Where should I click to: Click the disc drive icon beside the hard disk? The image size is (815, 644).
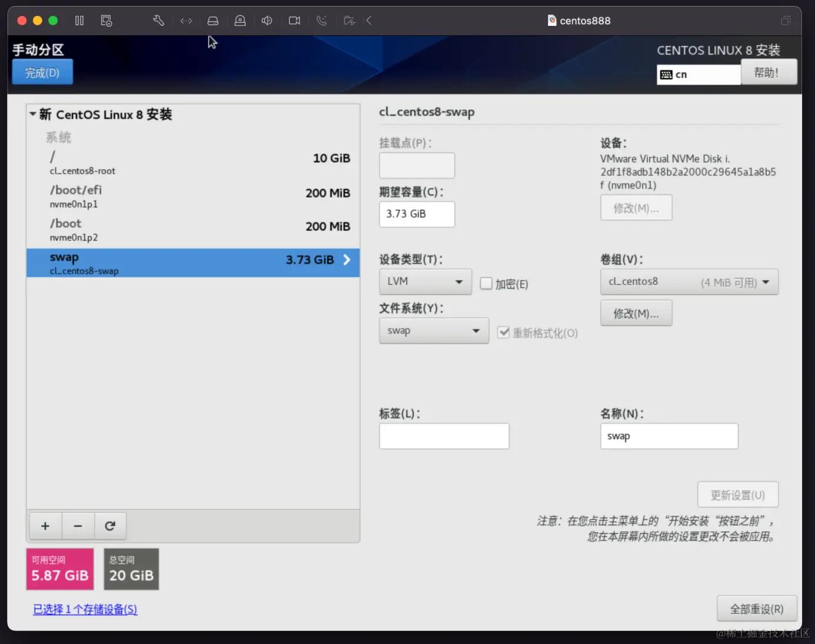click(x=240, y=21)
